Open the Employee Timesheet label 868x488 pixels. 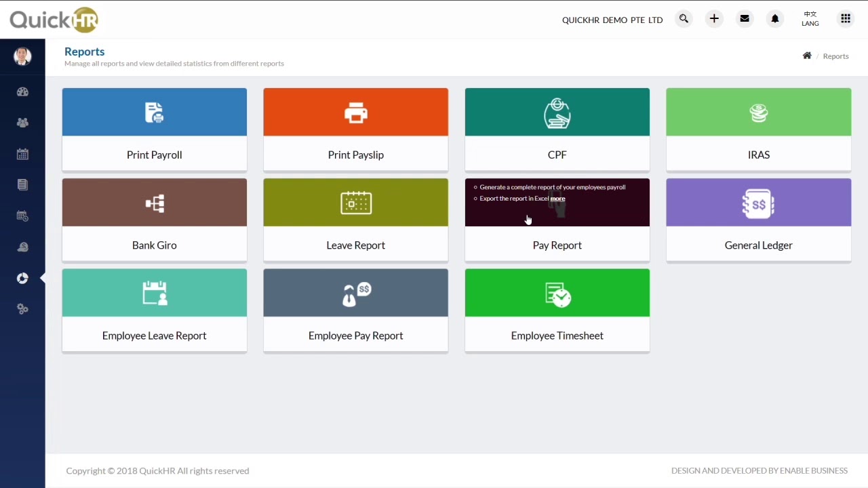[557, 335]
